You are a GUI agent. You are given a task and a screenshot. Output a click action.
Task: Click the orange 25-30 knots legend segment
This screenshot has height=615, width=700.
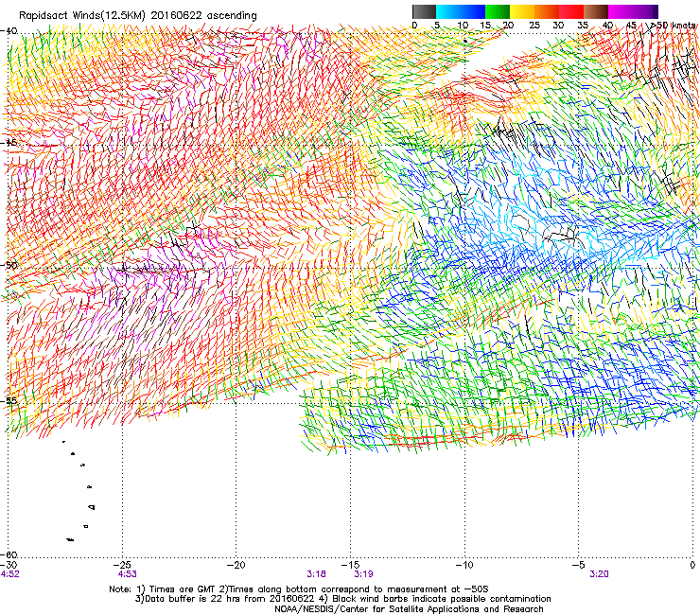547,11
